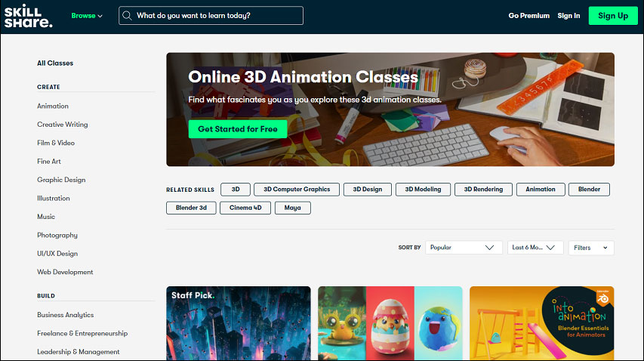Image resolution: width=644 pixels, height=361 pixels.
Task: Expand the Filters dropdown
Action: [591, 248]
